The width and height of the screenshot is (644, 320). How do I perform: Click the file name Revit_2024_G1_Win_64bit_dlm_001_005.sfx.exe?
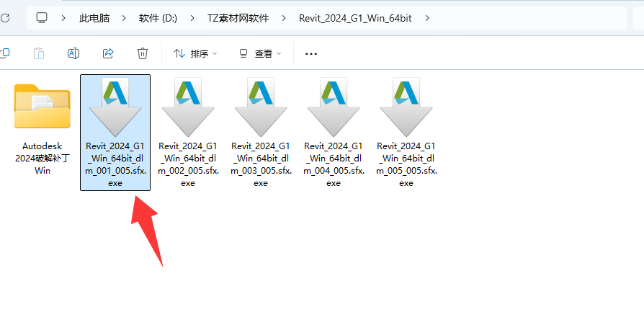115,164
